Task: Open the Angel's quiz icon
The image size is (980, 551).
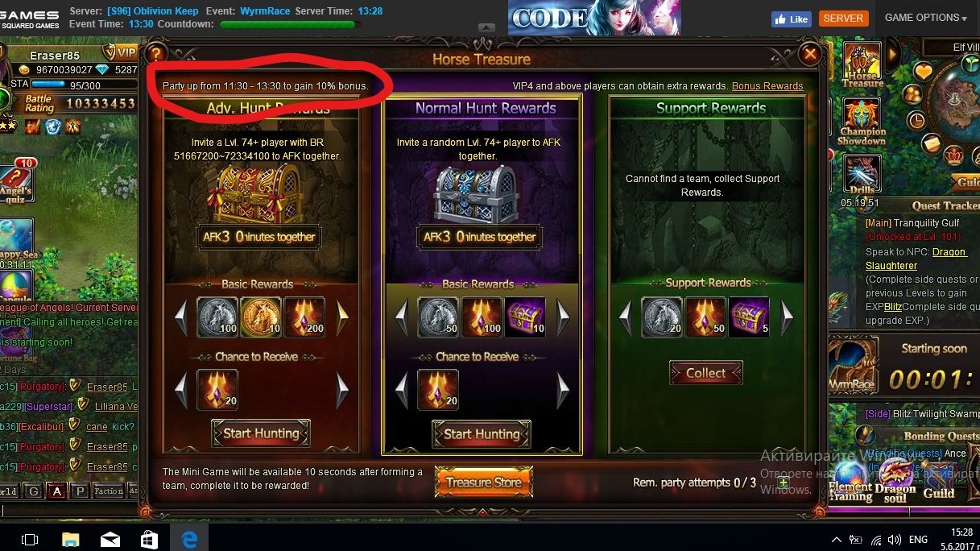Action: (x=16, y=183)
